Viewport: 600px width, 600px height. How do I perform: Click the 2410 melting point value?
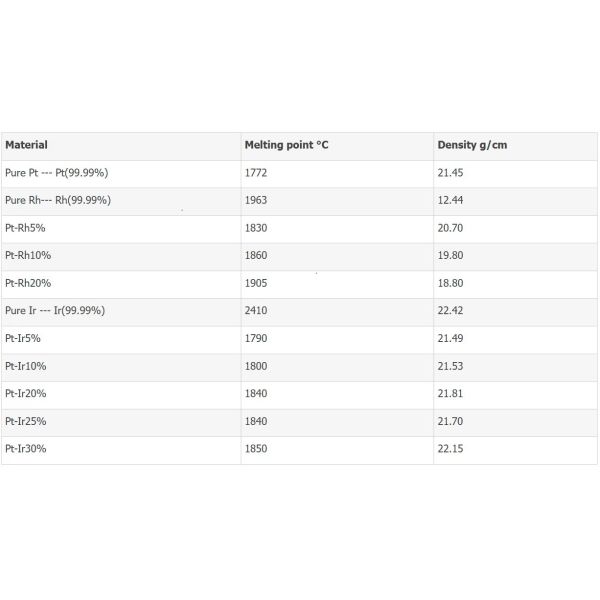click(256, 311)
